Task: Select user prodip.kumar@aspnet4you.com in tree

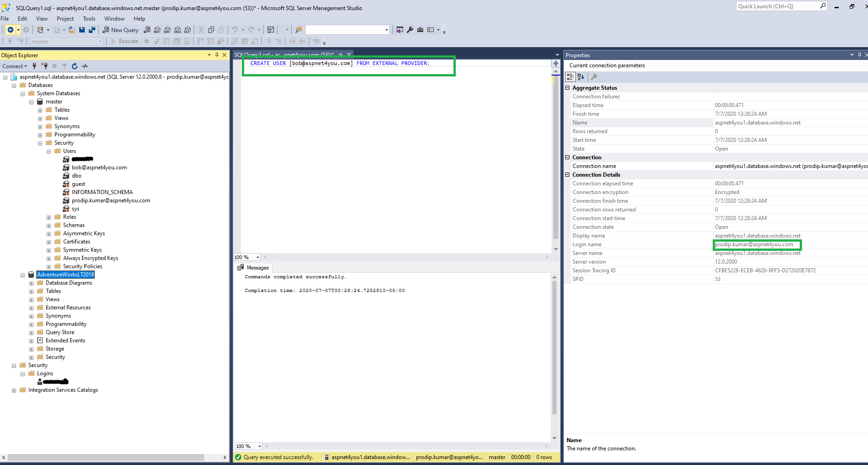Action: click(x=111, y=200)
